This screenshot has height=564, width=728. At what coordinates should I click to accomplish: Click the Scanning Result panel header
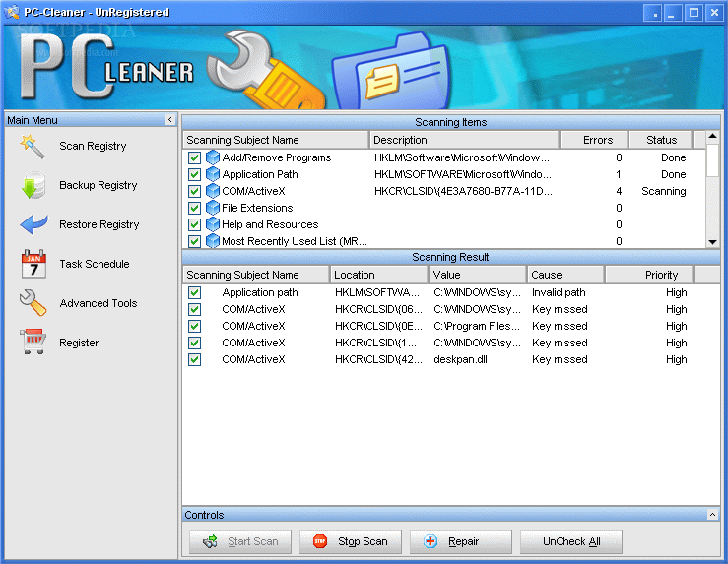pyautogui.click(x=451, y=257)
